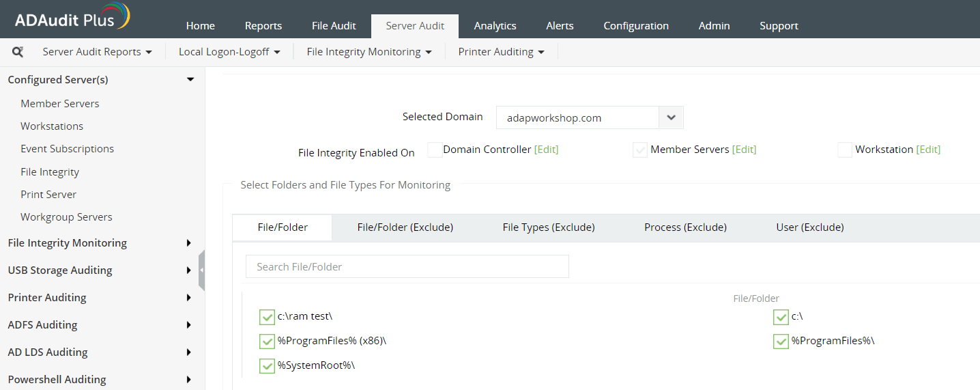Viewport: 980px width, 390px height.
Task: Collapse the left sidebar using its handle
Action: tap(201, 270)
